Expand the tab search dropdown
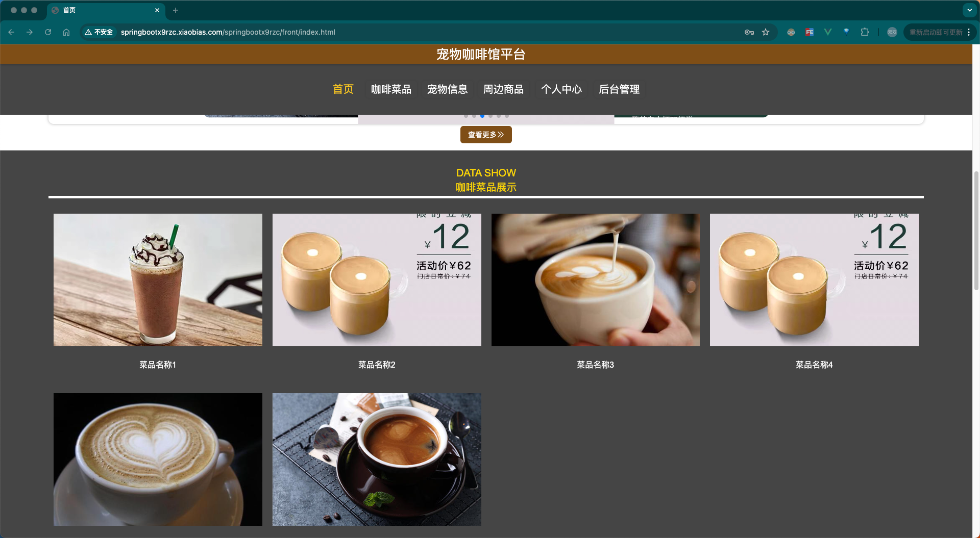The height and width of the screenshot is (538, 980). [969, 10]
